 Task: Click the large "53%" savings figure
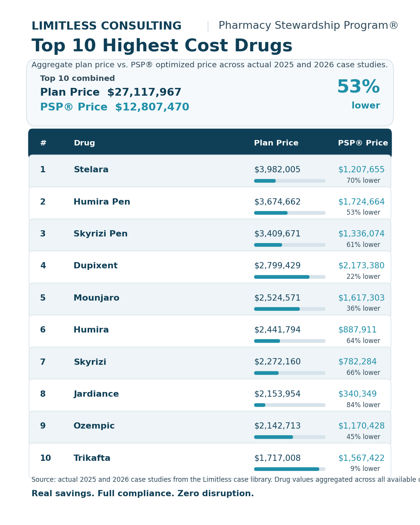tap(358, 87)
